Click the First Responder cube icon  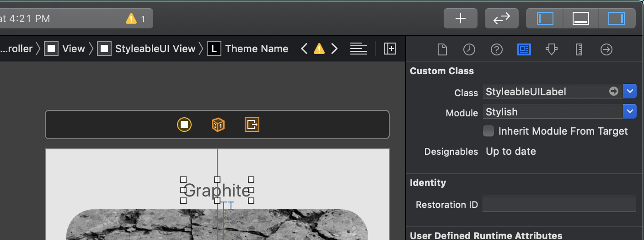coord(218,125)
